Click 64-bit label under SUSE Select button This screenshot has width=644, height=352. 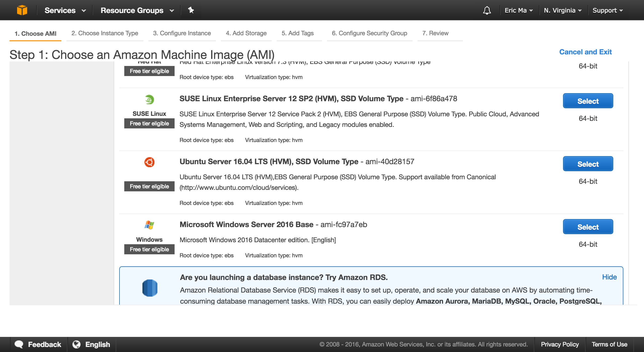tap(588, 118)
